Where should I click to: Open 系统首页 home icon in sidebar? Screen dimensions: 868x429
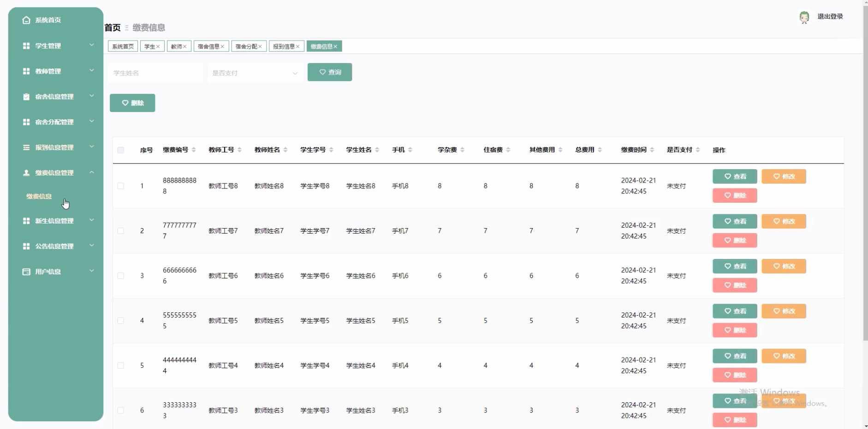pyautogui.click(x=26, y=20)
